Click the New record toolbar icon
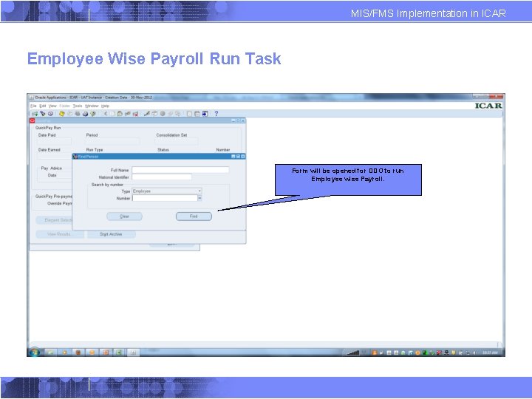This screenshot has width=532, height=399. (x=35, y=114)
